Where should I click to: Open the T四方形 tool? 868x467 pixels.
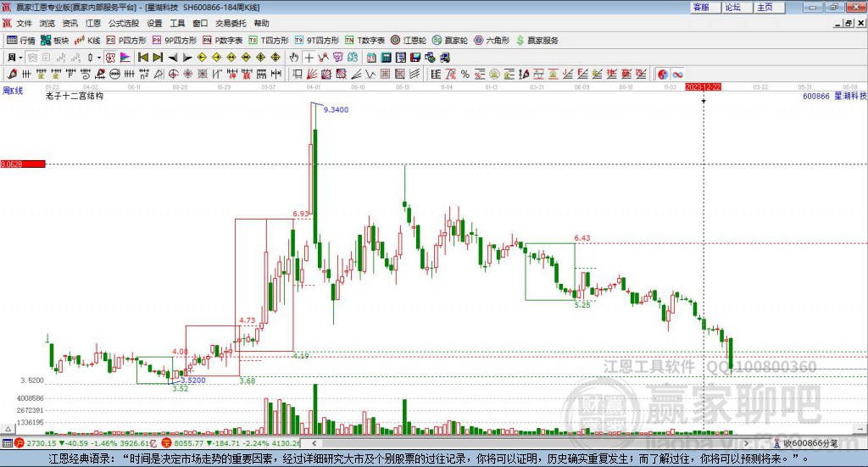(269, 41)
